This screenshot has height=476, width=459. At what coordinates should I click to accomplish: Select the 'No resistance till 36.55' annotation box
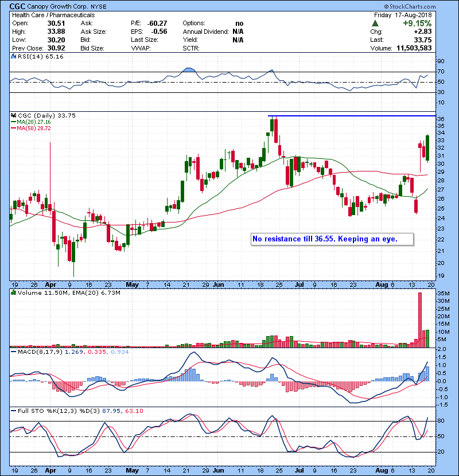(x=332, y=239)
